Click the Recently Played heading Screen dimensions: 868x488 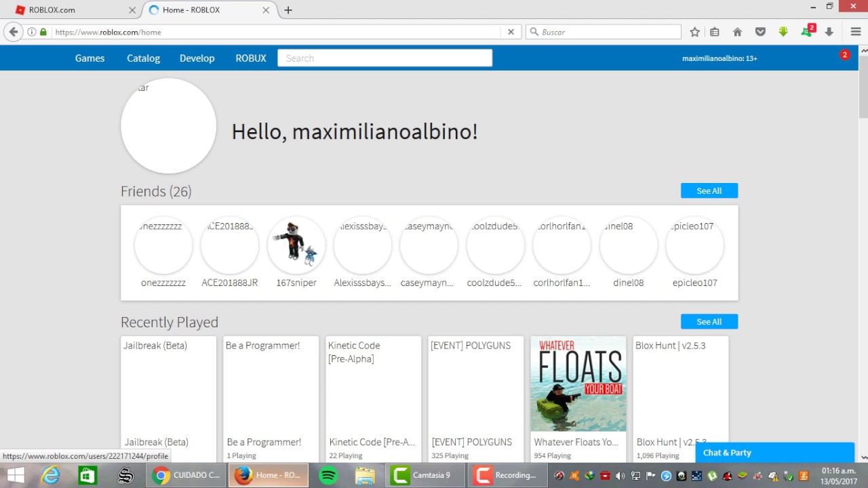(170, 323)
